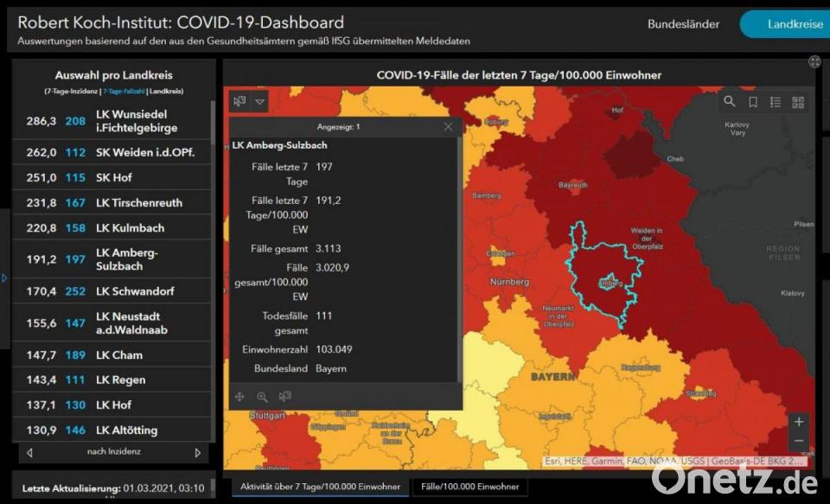Zoom to the selected district from popup
This screenshot has height=504, width=830.
click(x=262, y=397)
